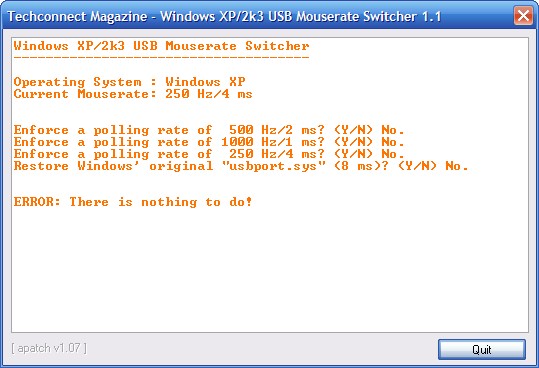Image resolution: width=539 pixels, height=368 pixels.
Task: Click the Restore original "usbport.sys" line
Action: 241,166
